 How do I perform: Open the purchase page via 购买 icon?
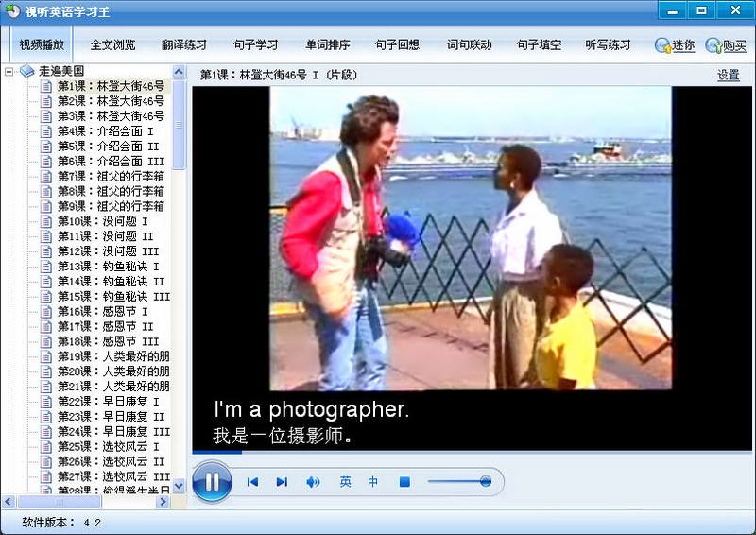coord(726,45)
